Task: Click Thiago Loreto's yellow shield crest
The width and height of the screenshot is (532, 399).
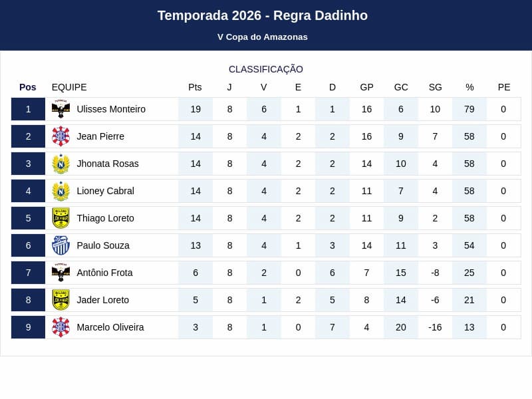Action: (x=61, y=218)
